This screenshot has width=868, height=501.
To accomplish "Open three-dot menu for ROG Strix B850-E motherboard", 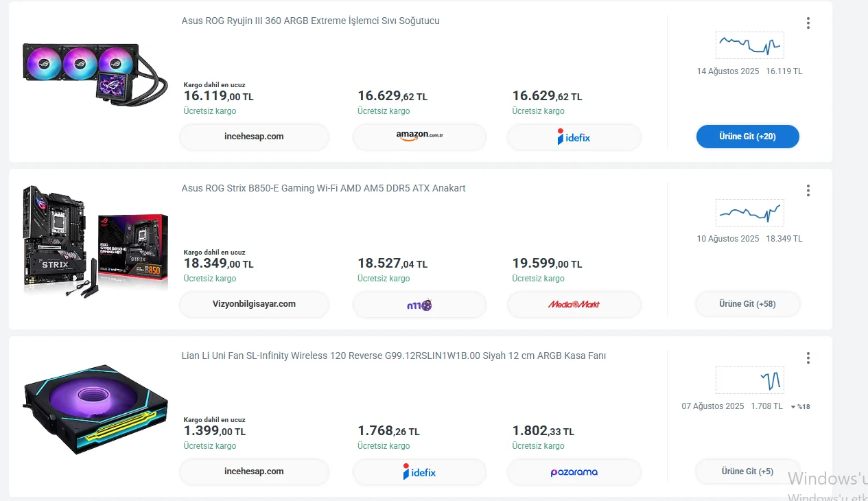I will [x=808, y=191].
